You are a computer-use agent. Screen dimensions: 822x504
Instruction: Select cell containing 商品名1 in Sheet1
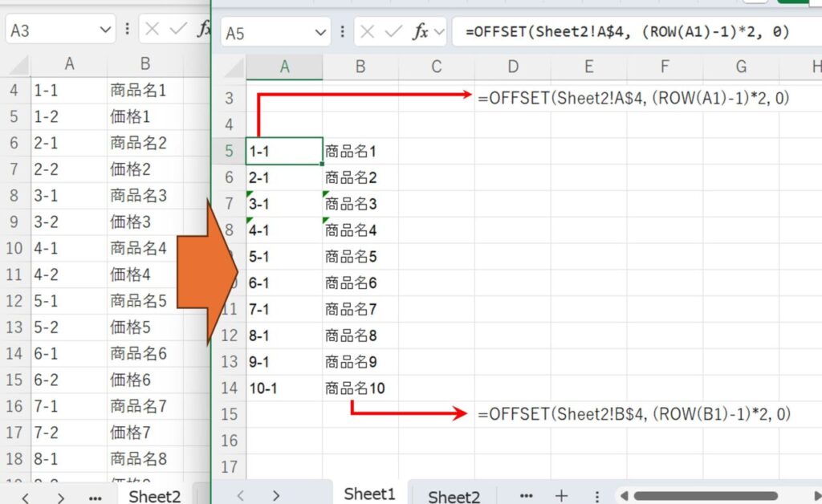pos(360,151)
